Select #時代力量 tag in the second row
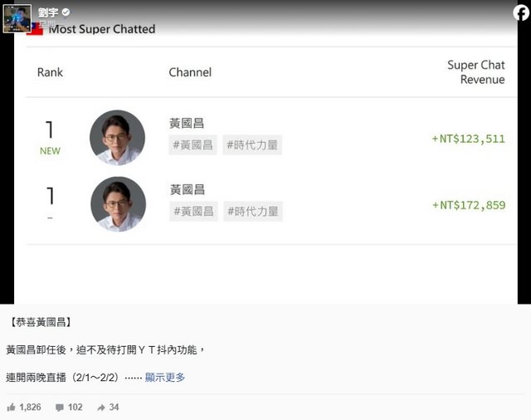 pyautogui.click(x=252, y=212)
